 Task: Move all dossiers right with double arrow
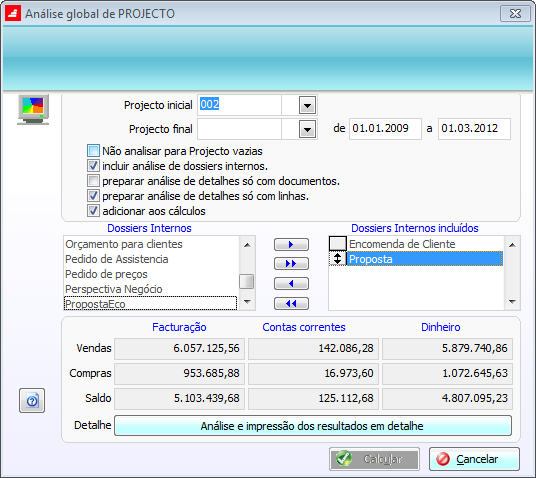pyautogui.click(x=291, y=264)
